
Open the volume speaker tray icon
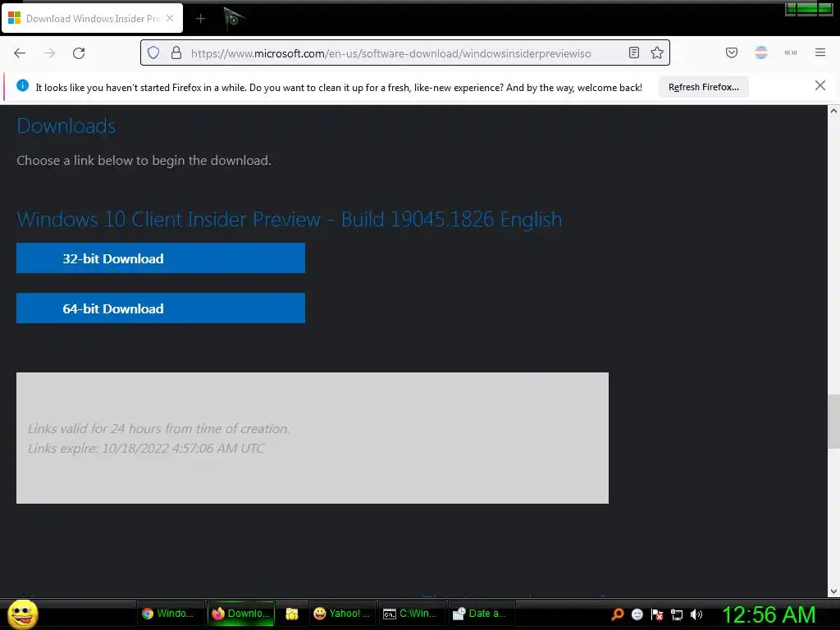(696, 614)
